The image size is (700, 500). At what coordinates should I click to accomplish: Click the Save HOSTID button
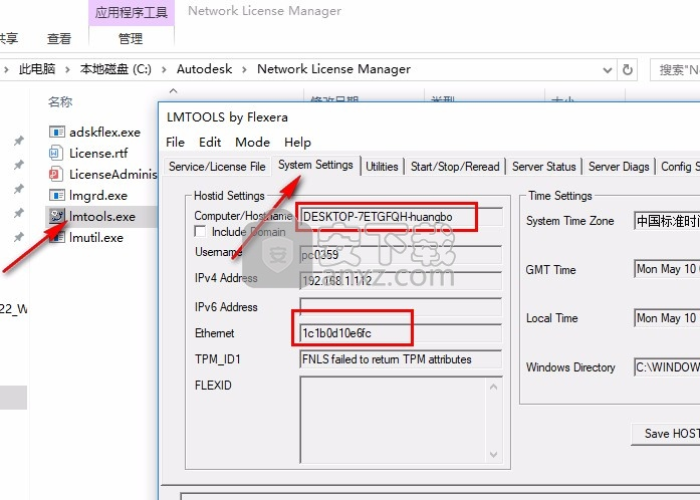click(665, 433)
